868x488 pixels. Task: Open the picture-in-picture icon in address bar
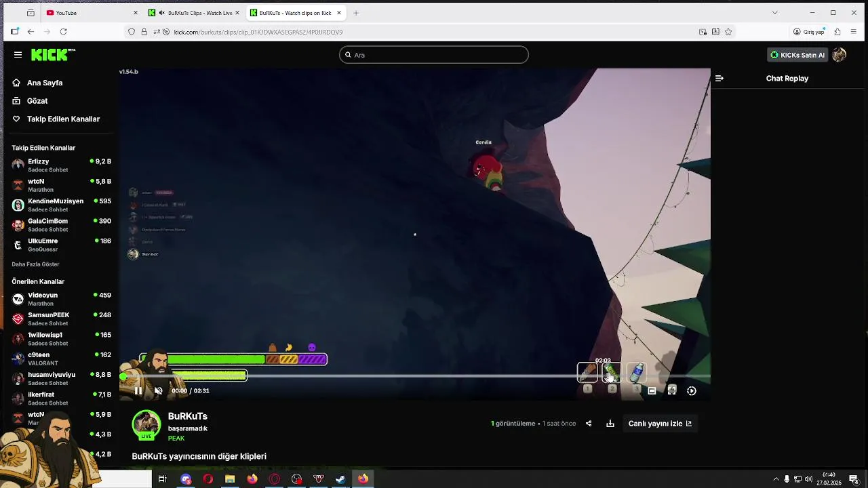pyautogui.click(x=703, y=32)
